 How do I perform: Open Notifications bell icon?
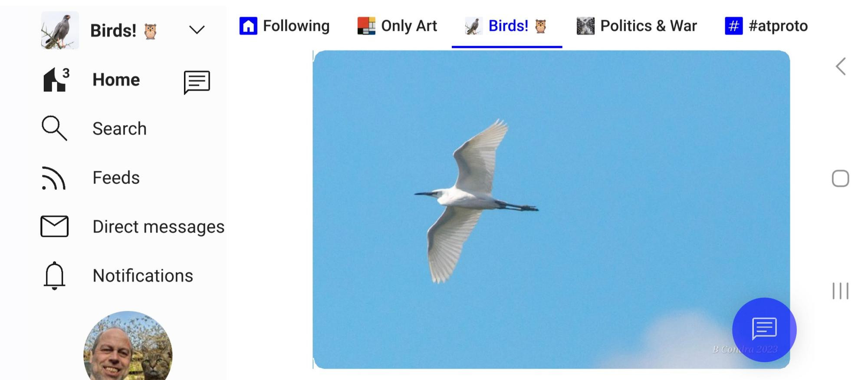[54, 275]
